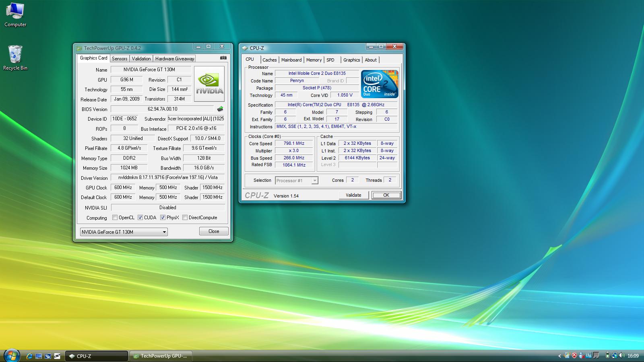The image size is (644, 362).
Task: Click the Memory Size value 1024 MB
Action: coord(129,168)
